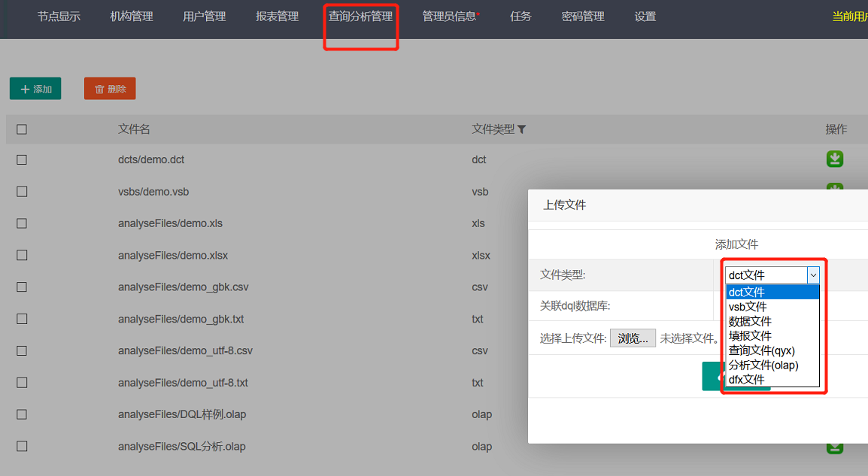Select dct文件 option in dropdown list
The height and width of the screenshot is (476, 868).
[772, 293]
